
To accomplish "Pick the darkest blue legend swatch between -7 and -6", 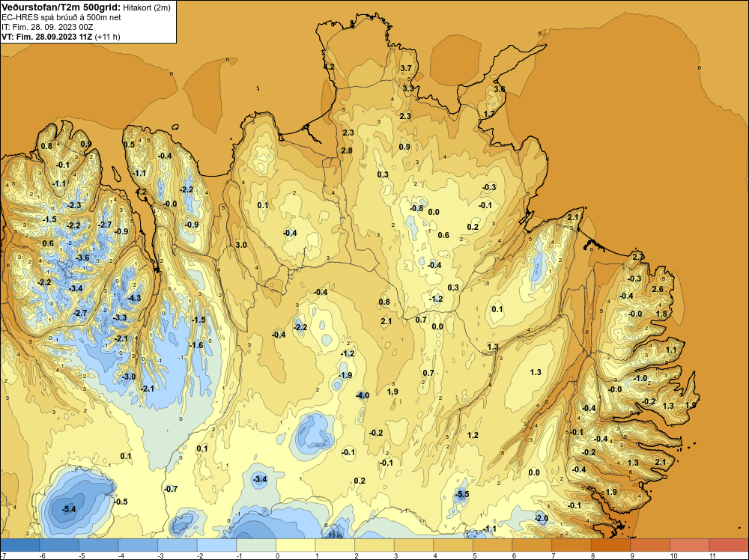I will pyautogui.click(x=20, y=545).
